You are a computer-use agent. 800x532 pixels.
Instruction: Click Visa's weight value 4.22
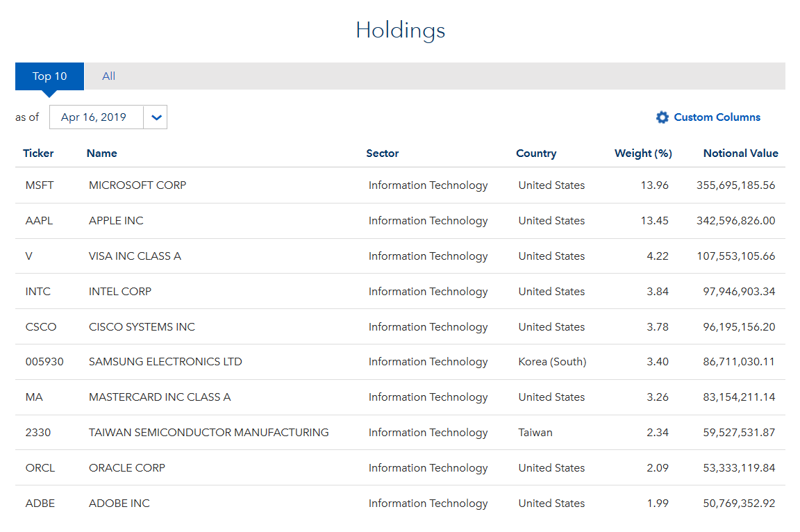[658, 256]
